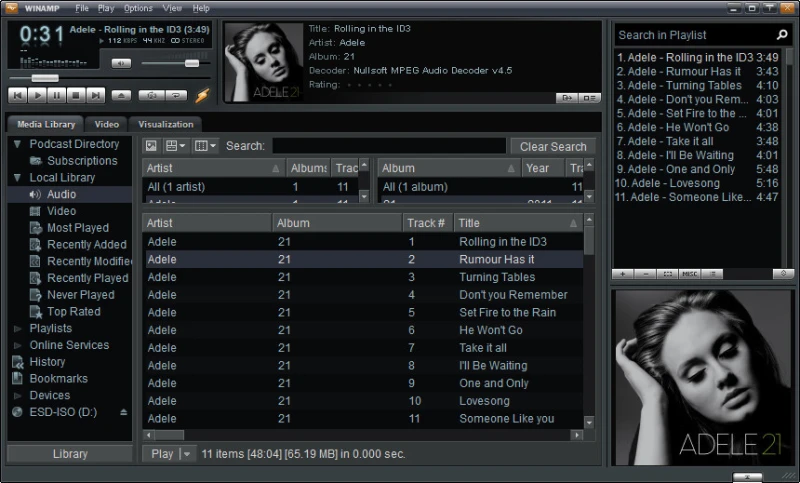The height and width of the screenshot is (483, 800).
Task: Select the Lovesong track in list
Action: pos(364,401)
